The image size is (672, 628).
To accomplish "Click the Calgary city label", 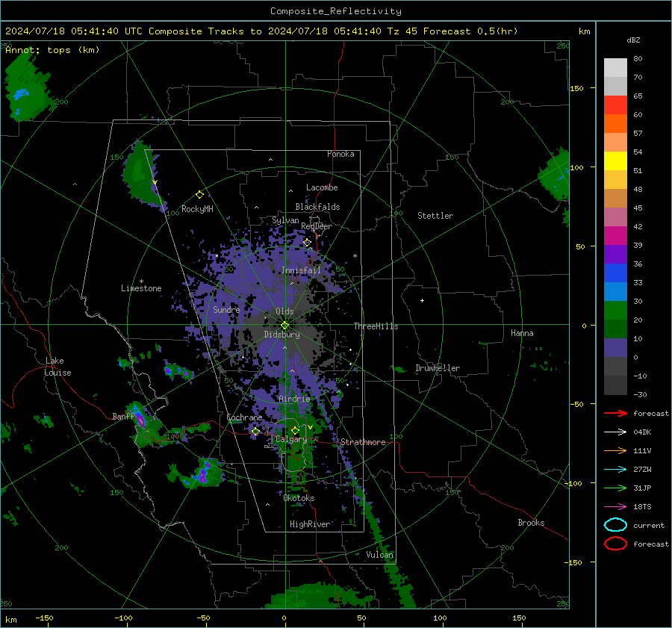I will (291, 439).
